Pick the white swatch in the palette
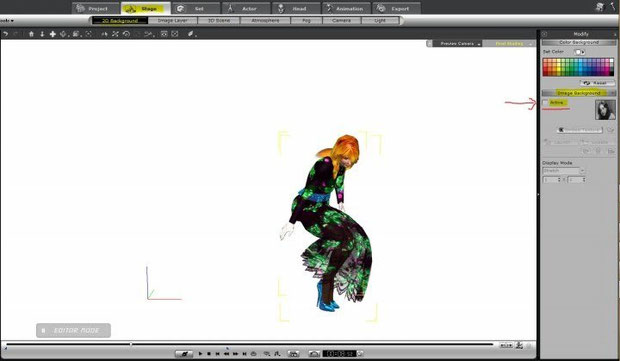 (x=612, y=60)
